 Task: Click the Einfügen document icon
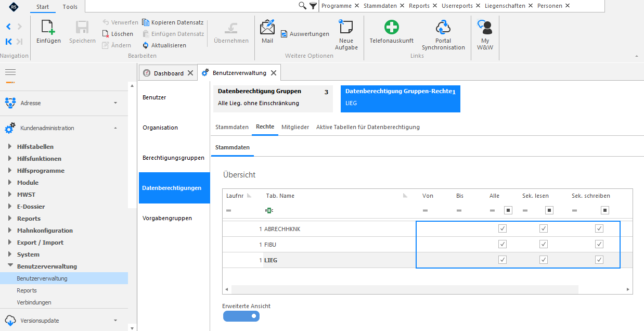48,27
